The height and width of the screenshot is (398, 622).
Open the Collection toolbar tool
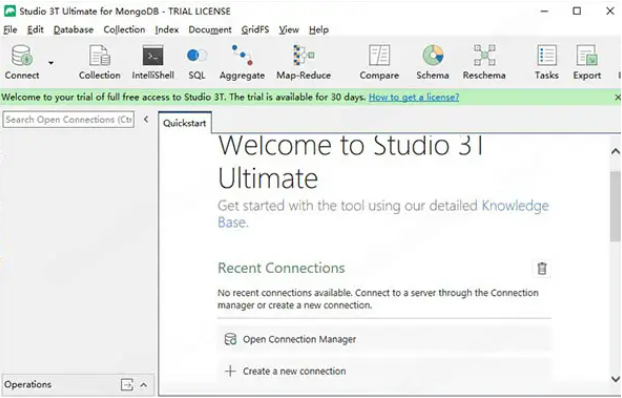pyautogui.click(x=100, y=62)
